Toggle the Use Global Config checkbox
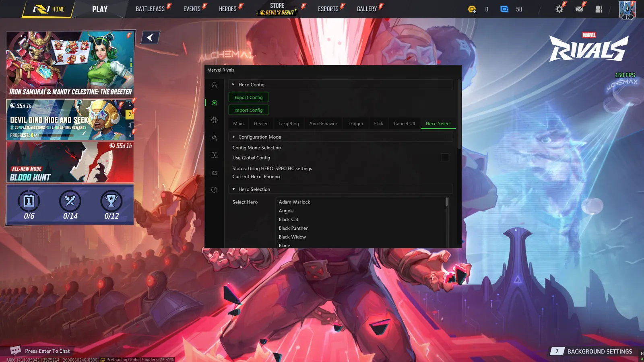644x362 pixels. pos(445,158)
